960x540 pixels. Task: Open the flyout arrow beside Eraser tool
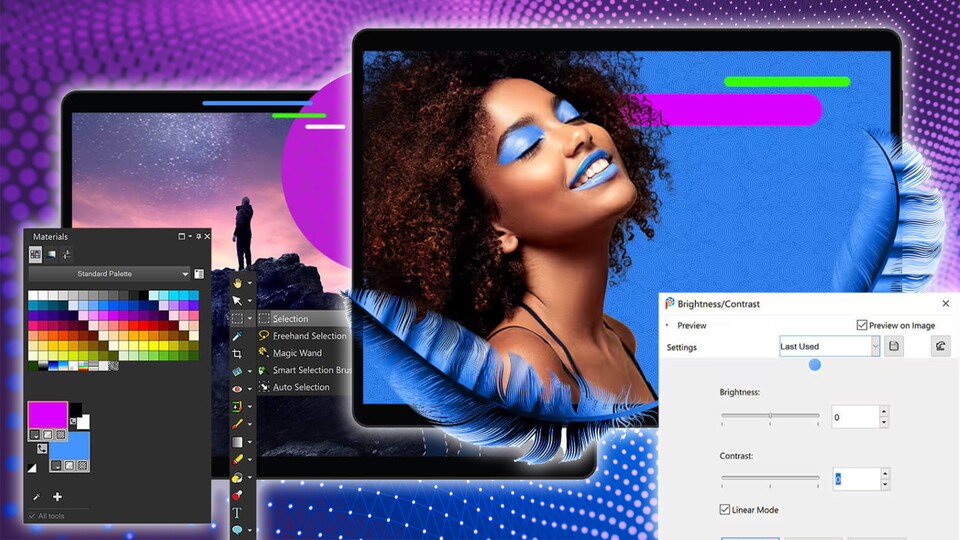(x=249, y=460)
